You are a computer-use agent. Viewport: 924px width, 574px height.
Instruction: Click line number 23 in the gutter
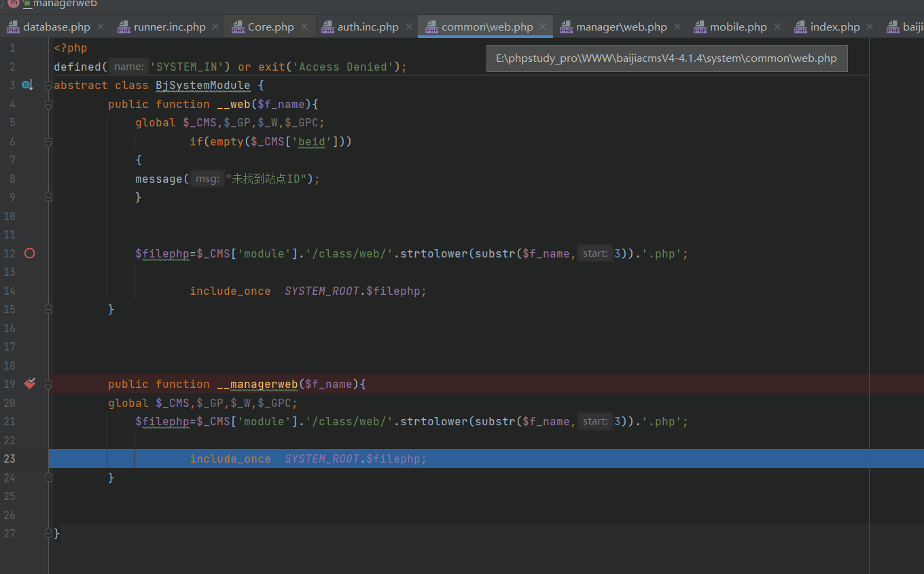pos(10,459)
